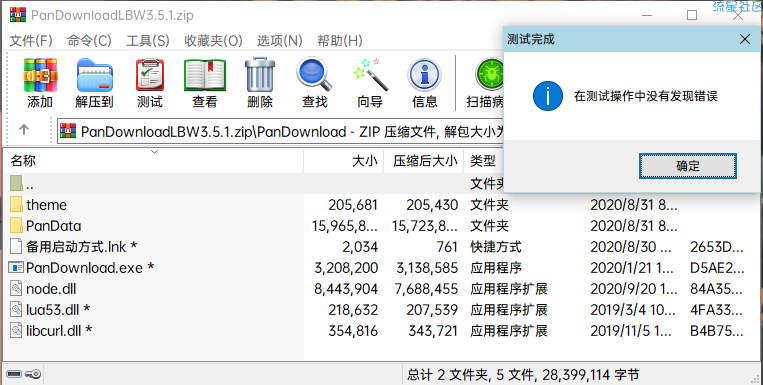Screen dimensions: 763x385
Task: Click the theme folder icon
Action: 16,204
